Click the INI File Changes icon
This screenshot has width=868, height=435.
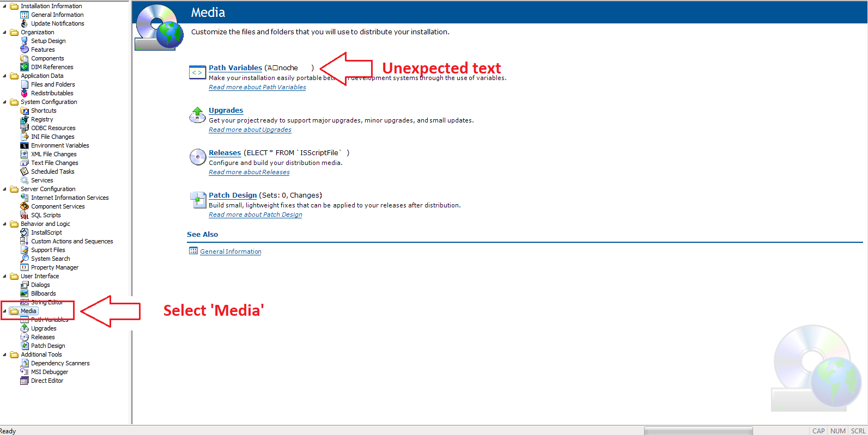coord(25,137)
